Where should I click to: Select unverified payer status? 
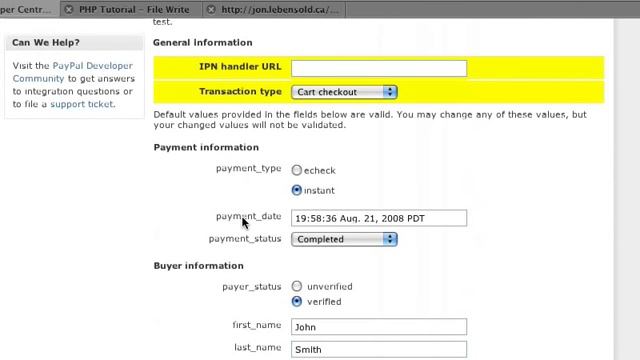297,286
